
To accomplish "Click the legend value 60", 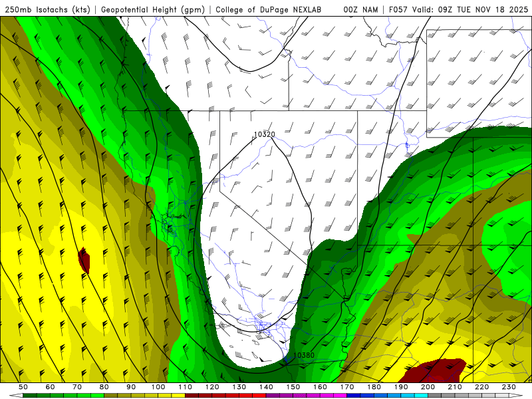I will [50, 387].
